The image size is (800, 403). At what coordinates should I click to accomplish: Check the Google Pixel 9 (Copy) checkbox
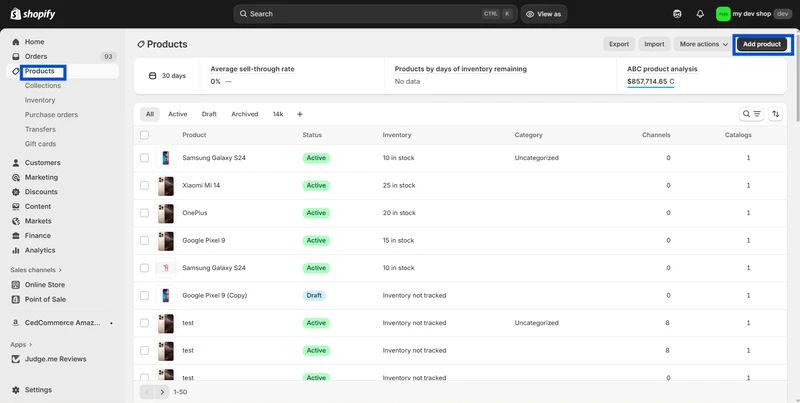[144, 295]
